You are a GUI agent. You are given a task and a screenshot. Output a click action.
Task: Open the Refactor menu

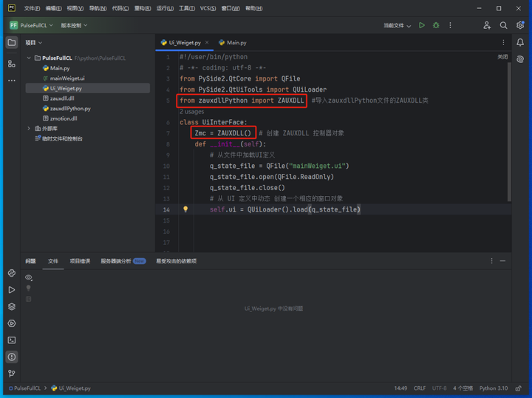[x=143, y=8]
